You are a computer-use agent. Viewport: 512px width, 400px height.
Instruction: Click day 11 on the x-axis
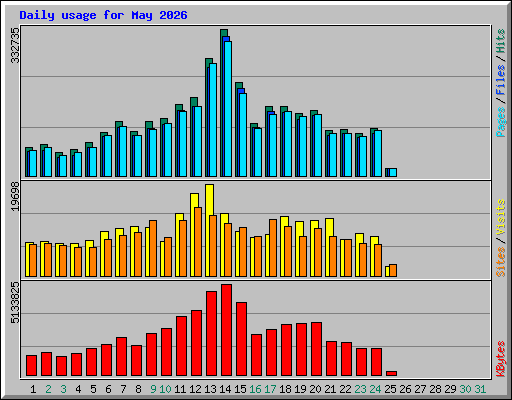tap(180, 389)
